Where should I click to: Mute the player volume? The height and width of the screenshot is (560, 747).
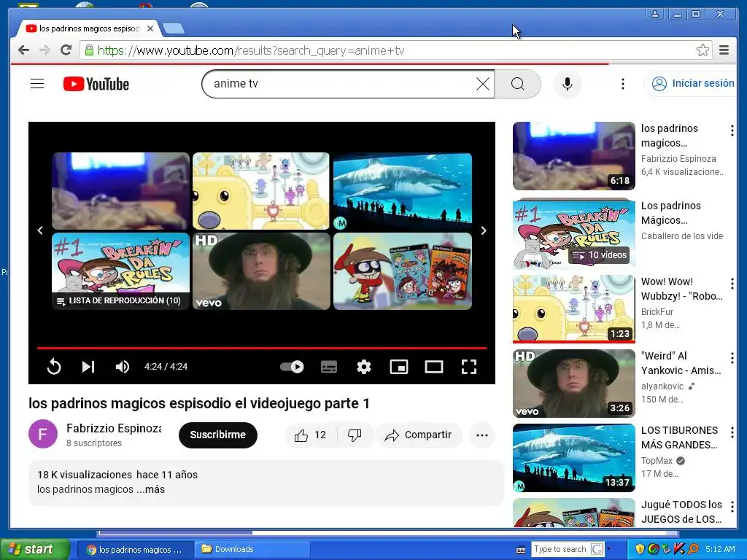click(123, 367)
